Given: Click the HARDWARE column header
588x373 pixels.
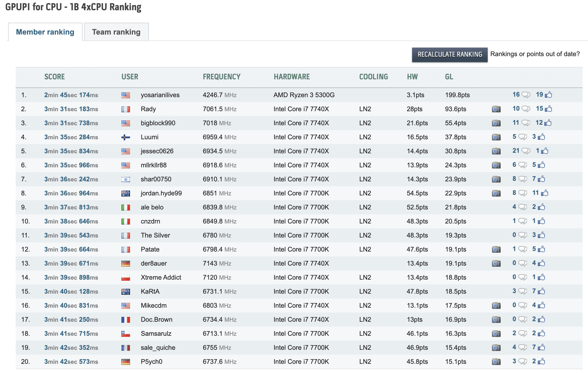Looking at the screenshot, I should pos(292,77).
